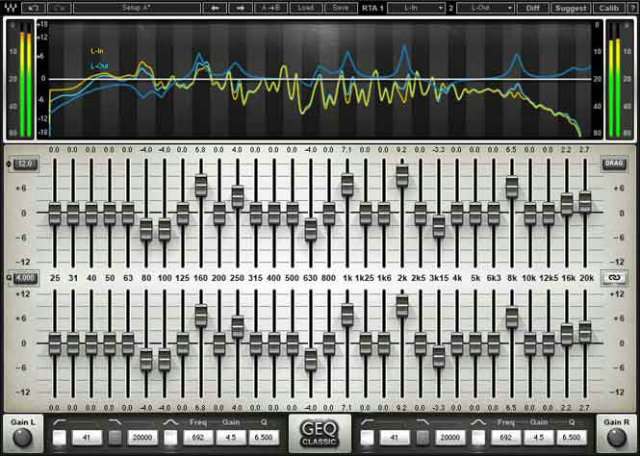Screen dimensions: 640x456
Task: Click the right bell Freq field 692
Action: 506,438
